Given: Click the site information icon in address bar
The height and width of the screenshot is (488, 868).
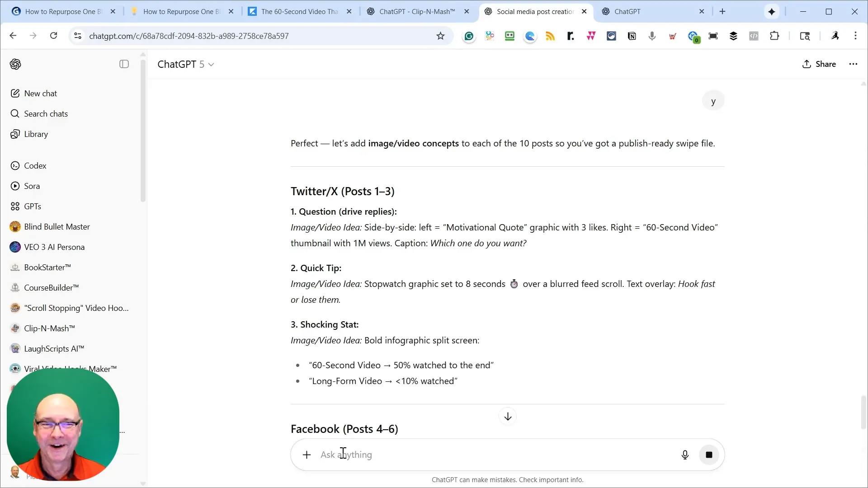Looking at the screenshot, I should click(78, 36).
